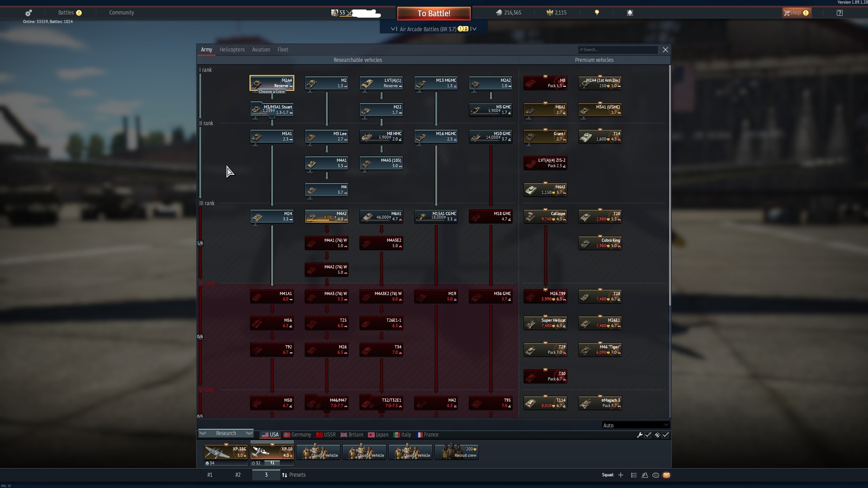Switch to the USA nation tab

click(x=270, y=435)
